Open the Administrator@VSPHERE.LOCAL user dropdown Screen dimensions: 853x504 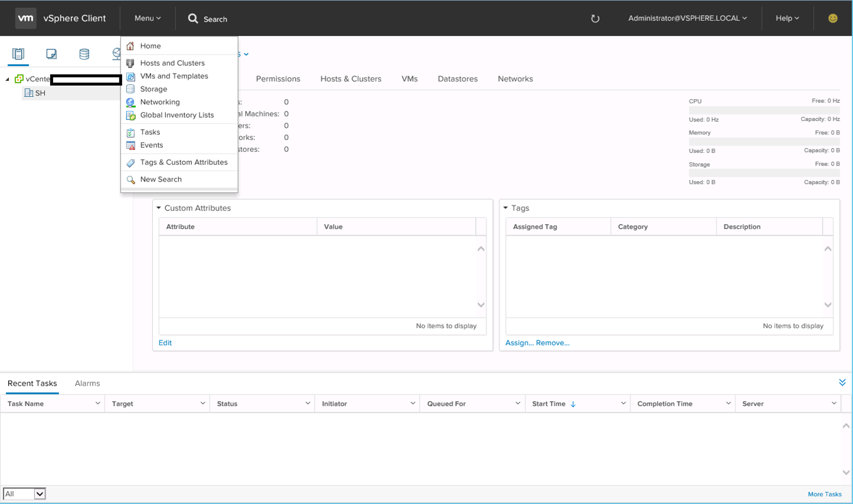(688, 18)
